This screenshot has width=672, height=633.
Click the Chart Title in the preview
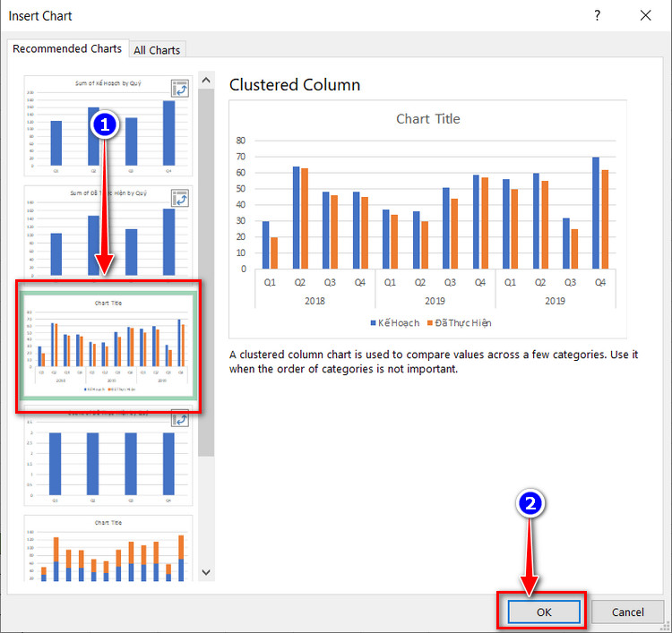(427, 119)
